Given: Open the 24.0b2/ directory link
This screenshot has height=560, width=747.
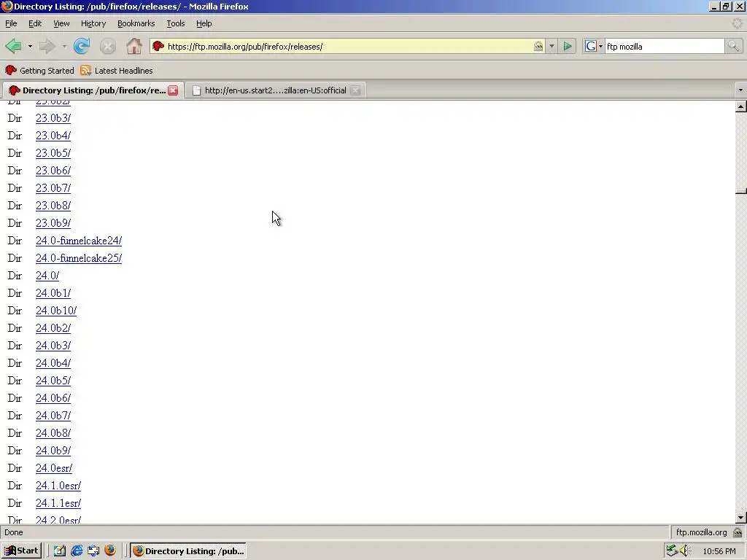Looking at the screenshot, I should tap(53, 328).
